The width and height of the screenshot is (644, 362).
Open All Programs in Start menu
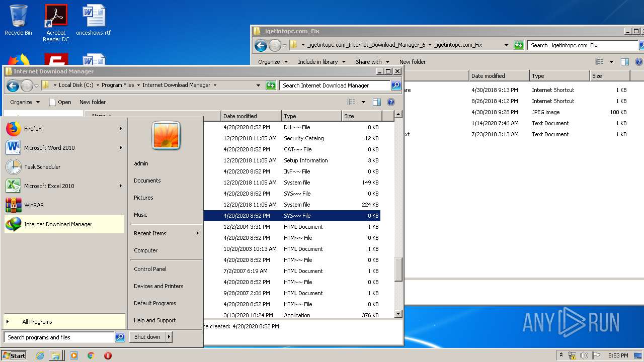pos(64,322)
